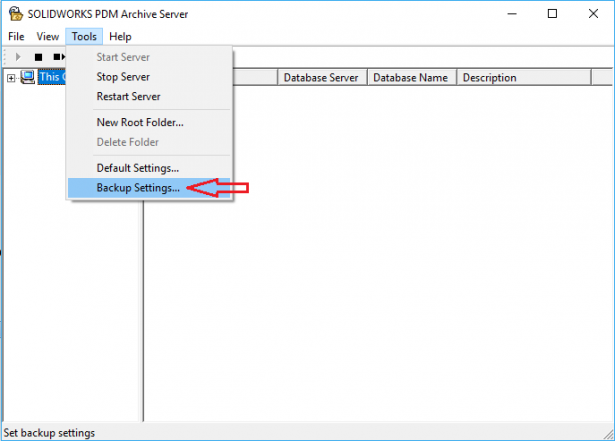
Task: Click the Restart Server toolbar icon
Action: point(59,57)
